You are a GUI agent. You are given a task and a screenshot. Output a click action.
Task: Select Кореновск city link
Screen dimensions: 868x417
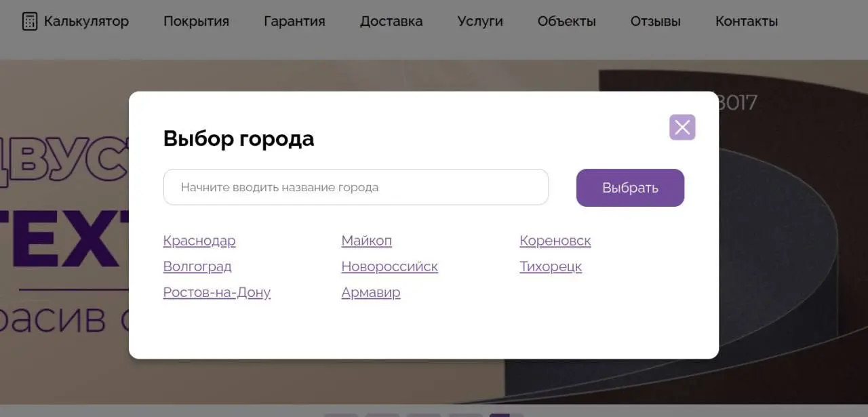(x=555, y=241)
